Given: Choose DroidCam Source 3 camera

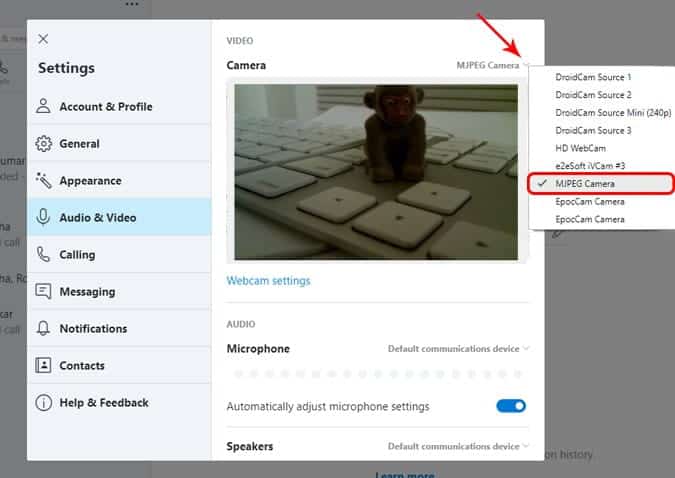Looking at the screenshot, I should pos(601,130).
